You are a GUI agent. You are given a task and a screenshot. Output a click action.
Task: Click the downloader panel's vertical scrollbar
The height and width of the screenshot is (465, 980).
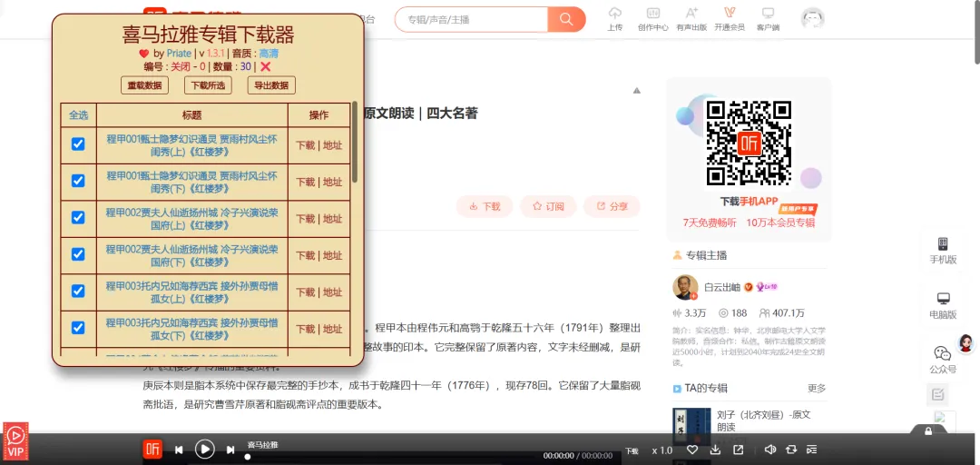[x=355, y=142]
